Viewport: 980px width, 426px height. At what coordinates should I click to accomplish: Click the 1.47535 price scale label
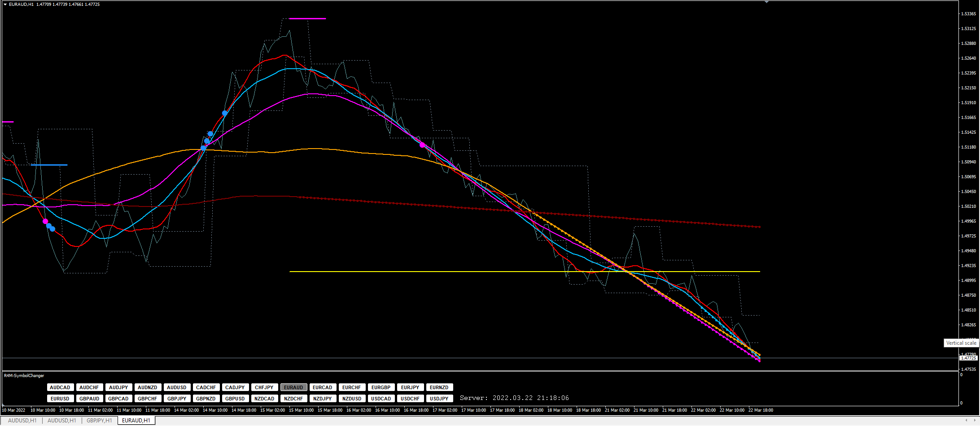(x=968, y=369)
